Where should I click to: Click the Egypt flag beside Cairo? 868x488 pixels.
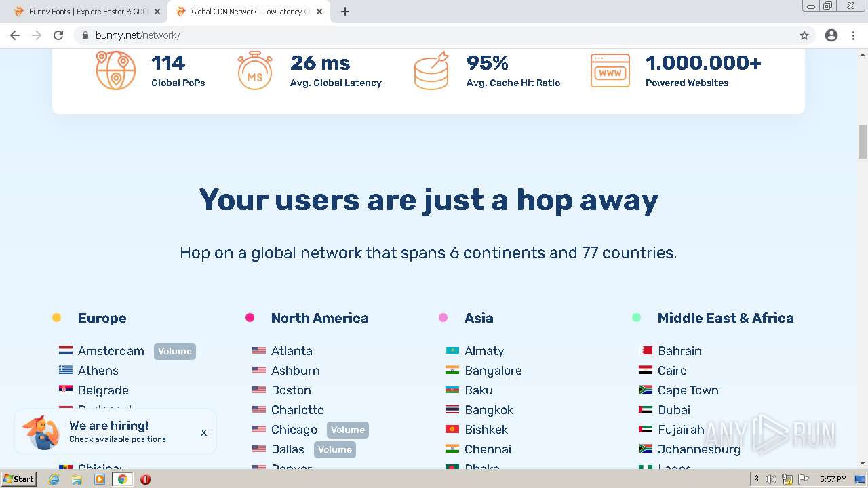(646, 371)
